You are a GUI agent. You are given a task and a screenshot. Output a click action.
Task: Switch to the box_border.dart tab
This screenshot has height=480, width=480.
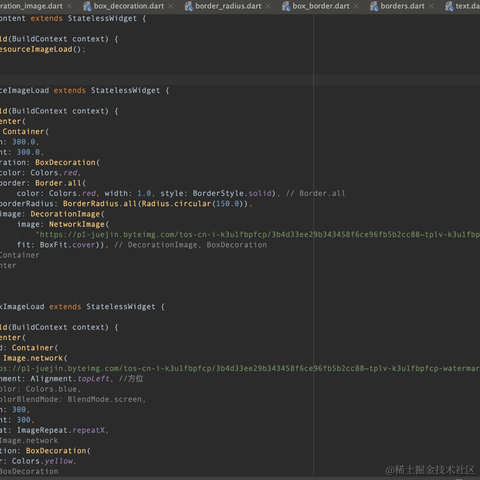321,6
